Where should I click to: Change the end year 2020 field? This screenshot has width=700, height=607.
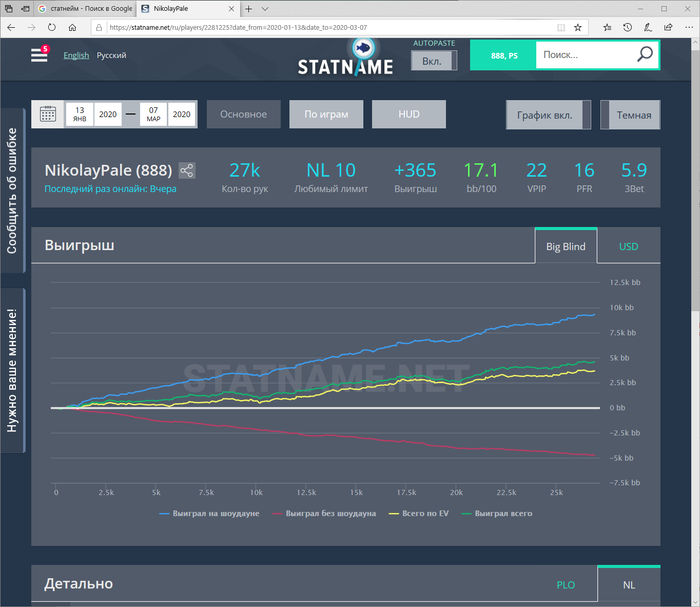pyautogui.click(x=181, y=114)
